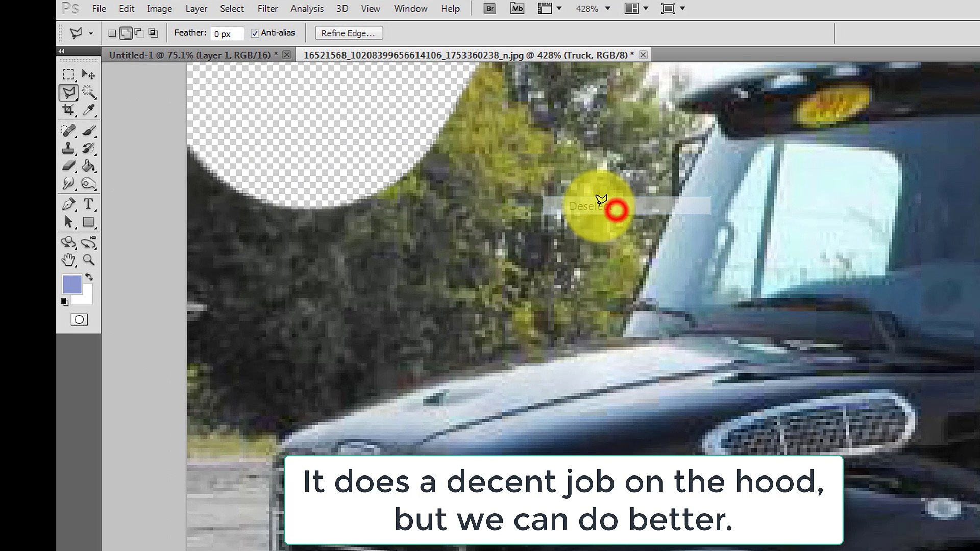Enable Add to selection mode

tap(126, 33)
